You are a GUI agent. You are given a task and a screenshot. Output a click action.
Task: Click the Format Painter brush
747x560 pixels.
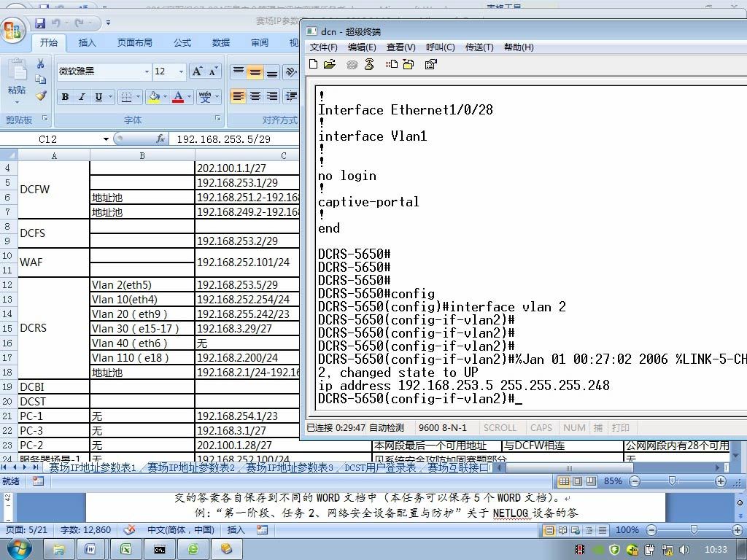point(41,96)
